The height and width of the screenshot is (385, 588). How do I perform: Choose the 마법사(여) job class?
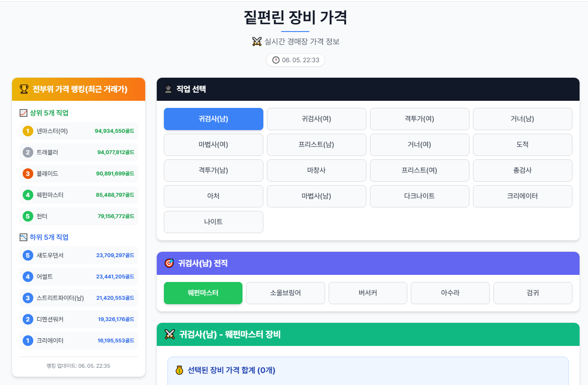(213, 145)
